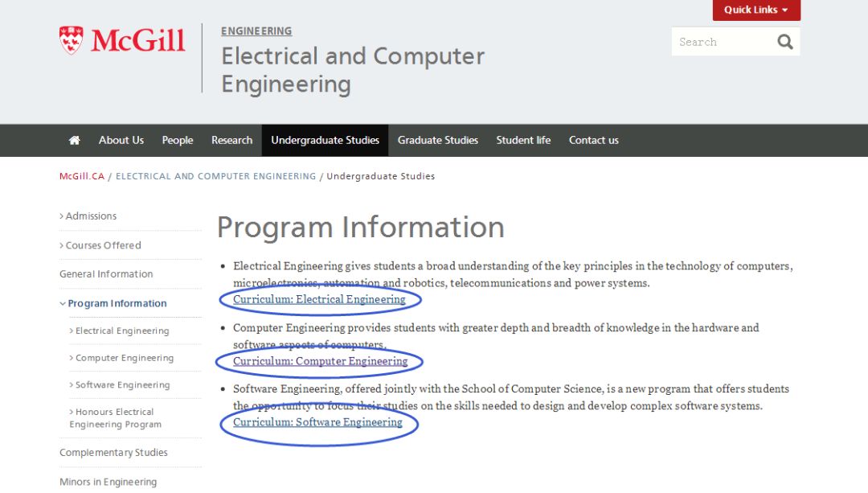Viewport: 868px width, 493px height.
Task: Open the Undergraduate Studies tab
Action: point(325,140)
